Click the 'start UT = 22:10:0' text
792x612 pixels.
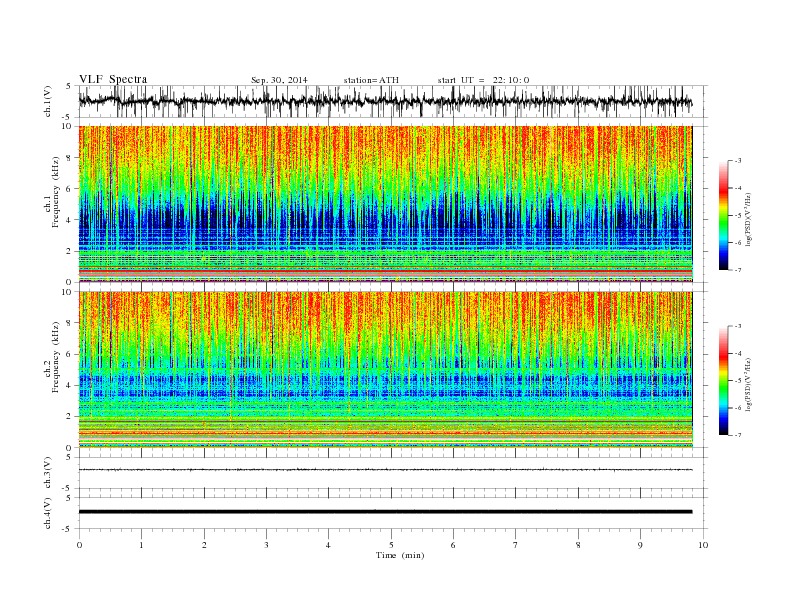(x=483, y=80)
